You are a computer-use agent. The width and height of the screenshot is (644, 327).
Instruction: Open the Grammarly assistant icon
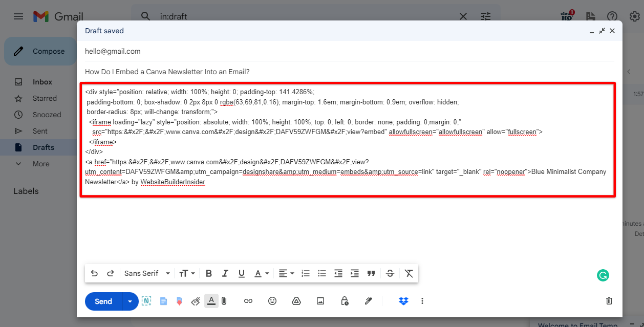[x=603, y=275]
